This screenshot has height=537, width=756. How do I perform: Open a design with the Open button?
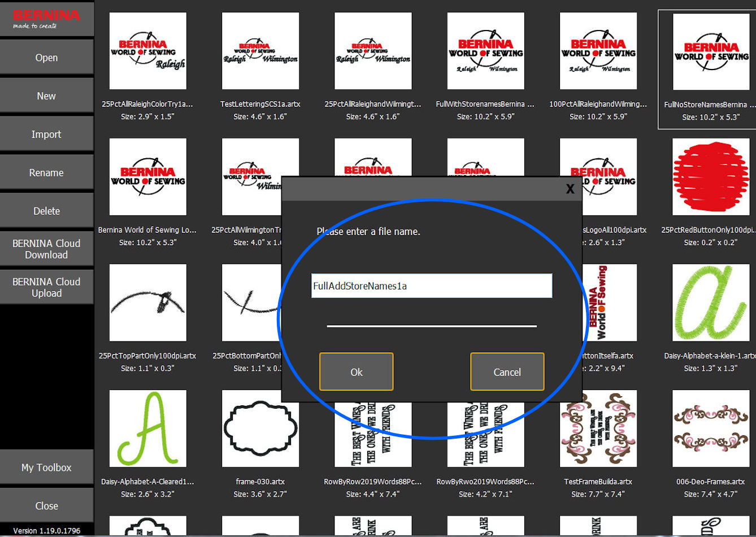tap(46, 57)
